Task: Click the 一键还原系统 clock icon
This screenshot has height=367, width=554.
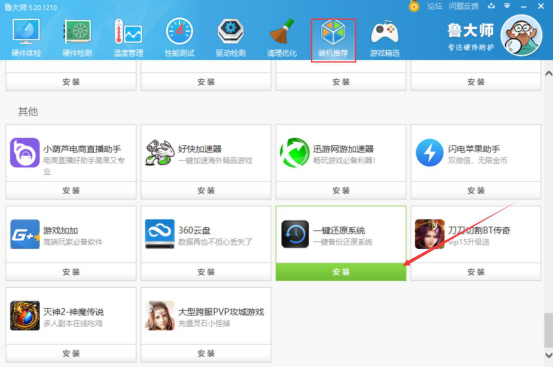Action: (295, 234)
